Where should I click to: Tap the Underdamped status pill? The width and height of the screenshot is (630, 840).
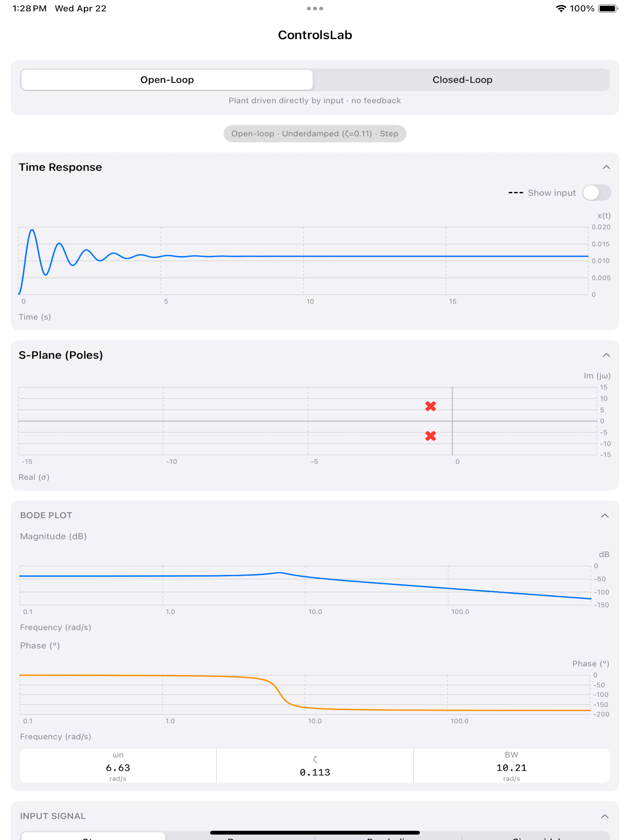(315, 134)
